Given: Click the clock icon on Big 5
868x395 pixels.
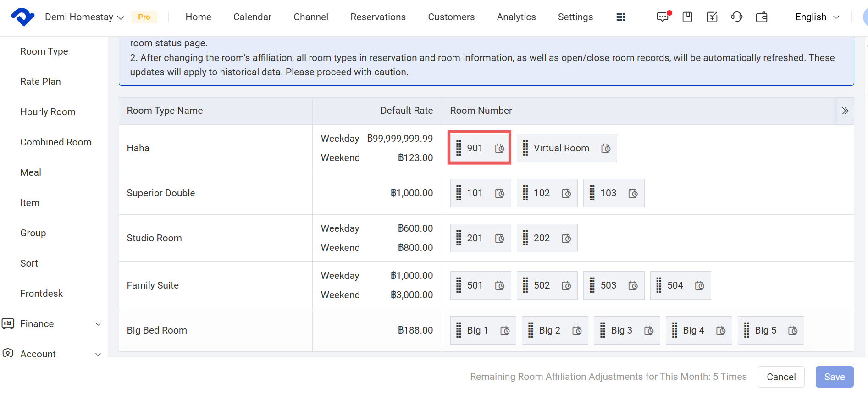Looking at the screenshot, I should click(792, 330).
